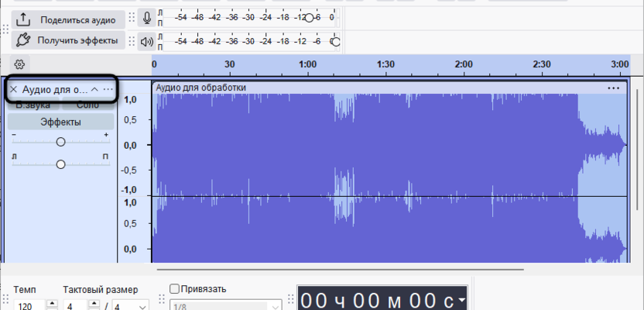Close the Аудио для о... track
Screen dimensions: 644x310
(x=13, y=90)
